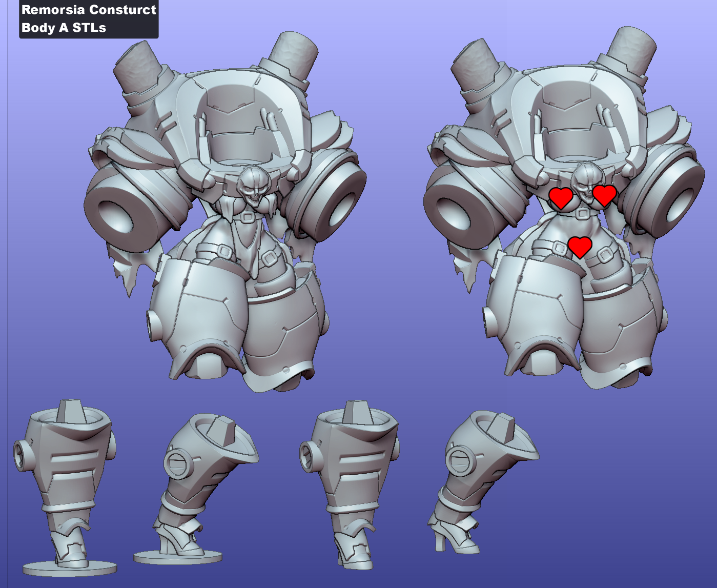Click the "Remorsia Consturct Body A STLs" title label
Viewport: 717px width, 588px height.
click(x=89, y=19)
